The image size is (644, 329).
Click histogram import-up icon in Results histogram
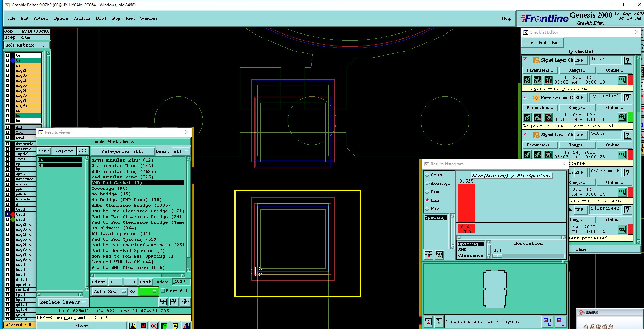click(560, 322)
